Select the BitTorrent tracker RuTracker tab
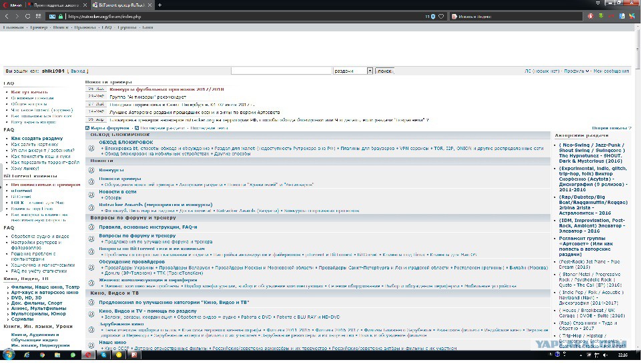This screenshot has width=644, height=364. coord(122,5)
